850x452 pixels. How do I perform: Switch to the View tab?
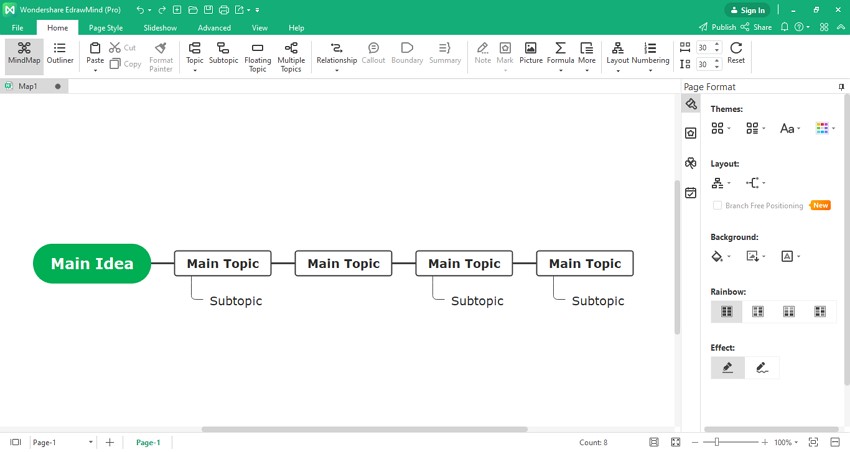click(x=260, y=28)
